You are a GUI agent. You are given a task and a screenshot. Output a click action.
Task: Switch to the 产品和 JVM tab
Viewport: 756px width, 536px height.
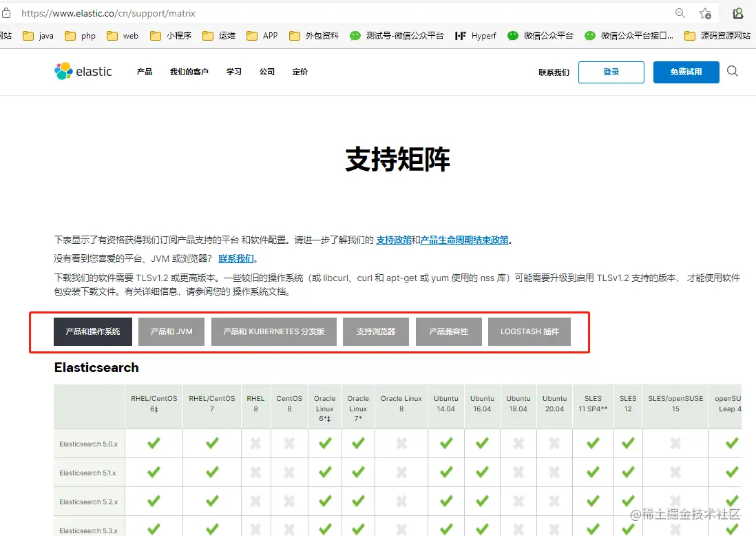(x=171, y=331)
